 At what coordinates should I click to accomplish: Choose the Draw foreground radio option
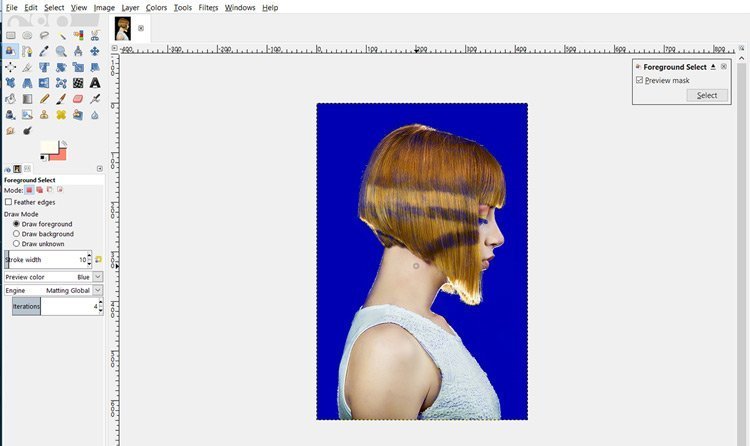coord(16,223)
